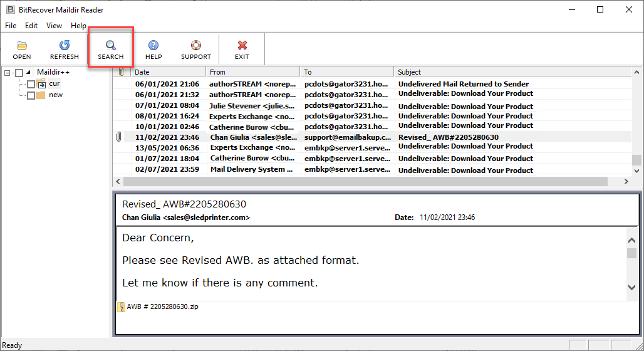Click the red EXIT cross icon
The height and width of the screenshot is (351, 644).
[x=242, y=45]
